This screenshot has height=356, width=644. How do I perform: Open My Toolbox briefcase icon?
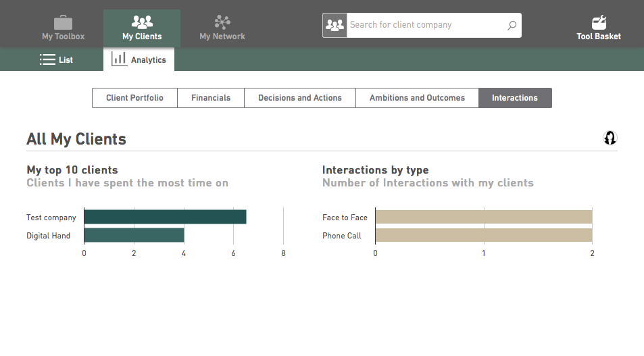tap(64, 22)
